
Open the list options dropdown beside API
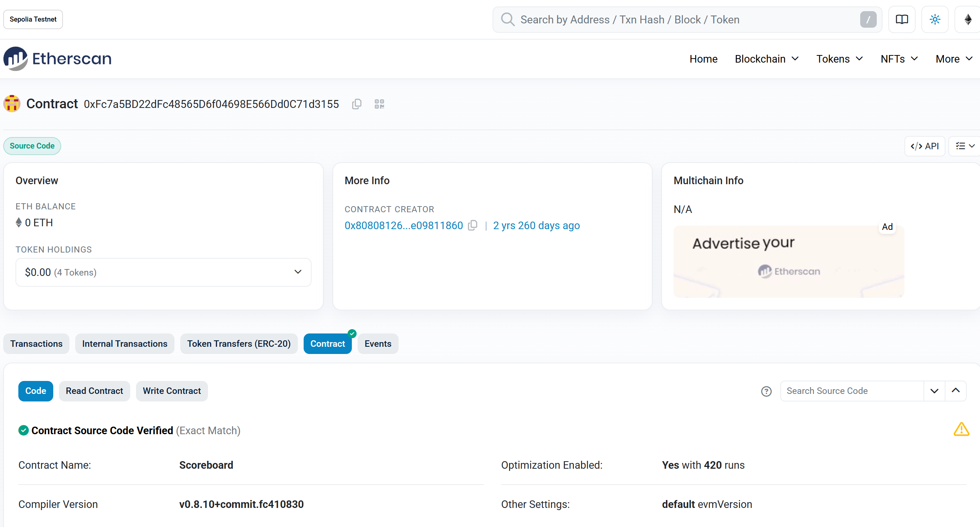pyautogui.click(x=965, y=146)
